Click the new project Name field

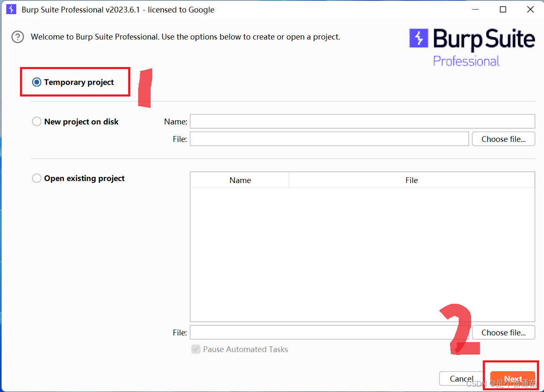pyautogui.click(x=362, y=122)
